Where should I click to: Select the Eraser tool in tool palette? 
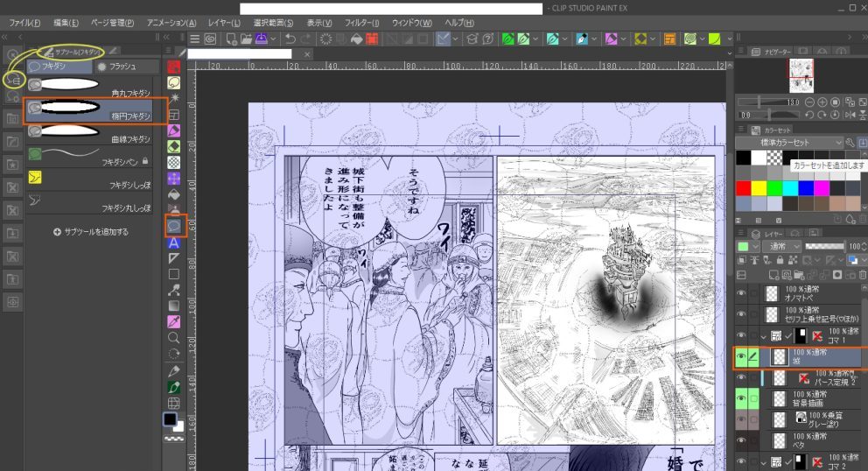point(174,146)
